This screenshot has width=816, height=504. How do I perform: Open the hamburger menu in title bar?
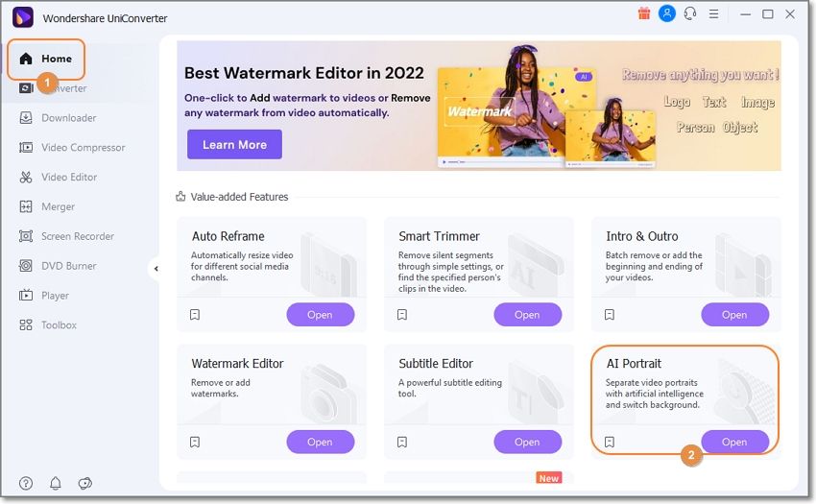click(x=714, y=14)
